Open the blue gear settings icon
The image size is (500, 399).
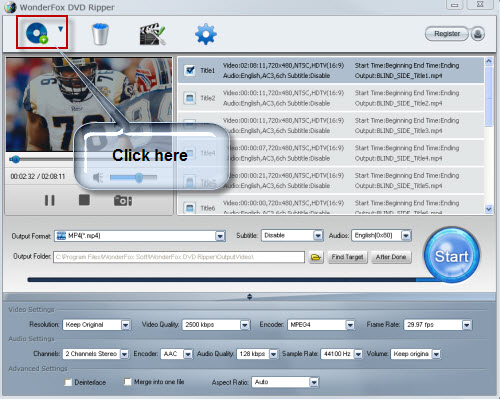click(x=206, y=34)
